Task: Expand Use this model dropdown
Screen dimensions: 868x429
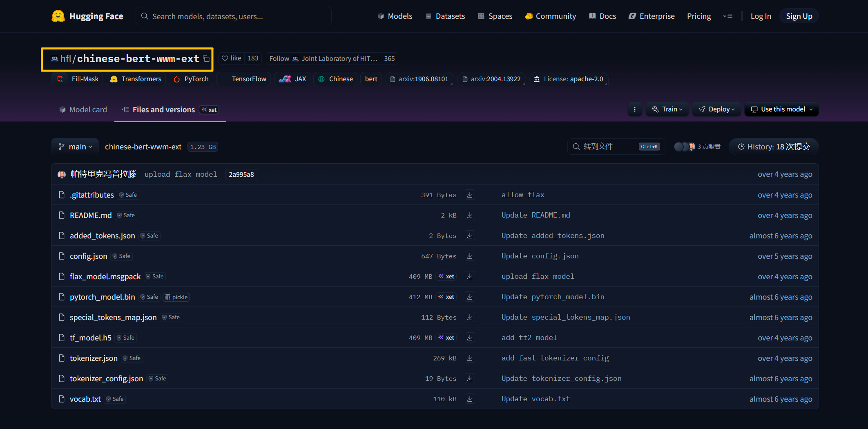Action: [781, 109]
